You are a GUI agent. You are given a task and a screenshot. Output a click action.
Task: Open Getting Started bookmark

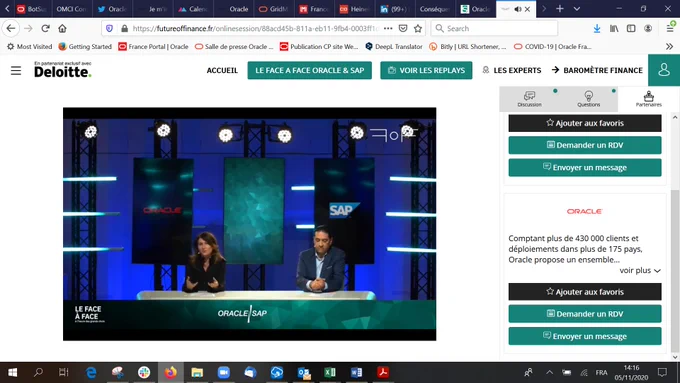[85, 46]
